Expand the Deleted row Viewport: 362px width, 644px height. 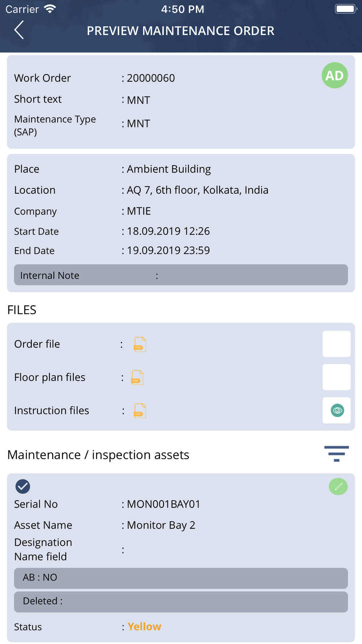[x=181, y=602]
